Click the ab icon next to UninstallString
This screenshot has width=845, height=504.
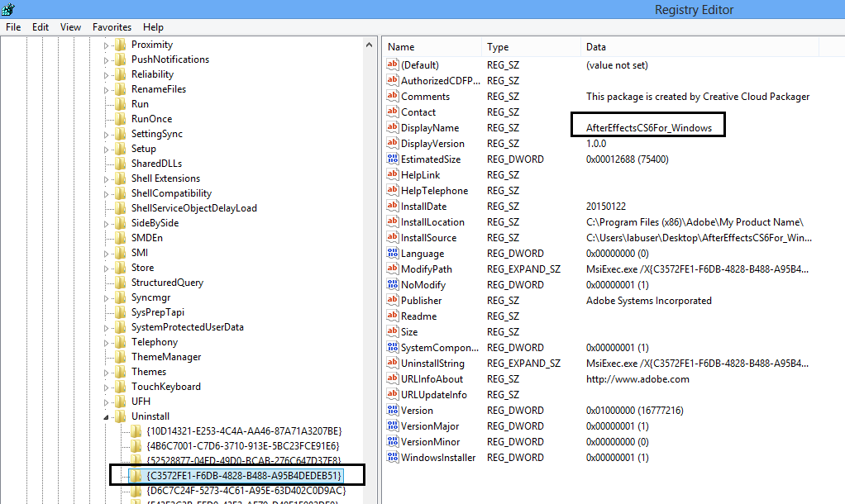[393, 363]
